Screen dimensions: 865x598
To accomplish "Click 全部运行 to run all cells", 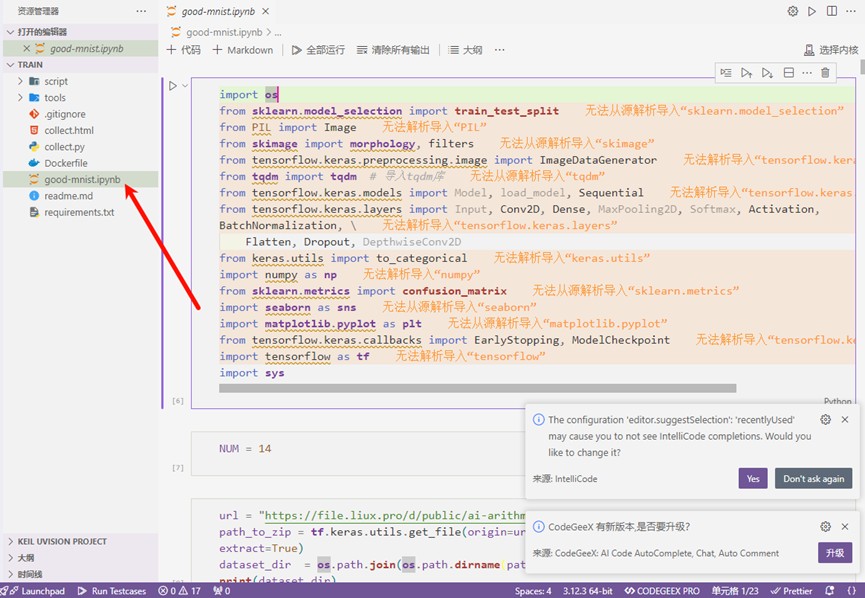I will 318,50.
